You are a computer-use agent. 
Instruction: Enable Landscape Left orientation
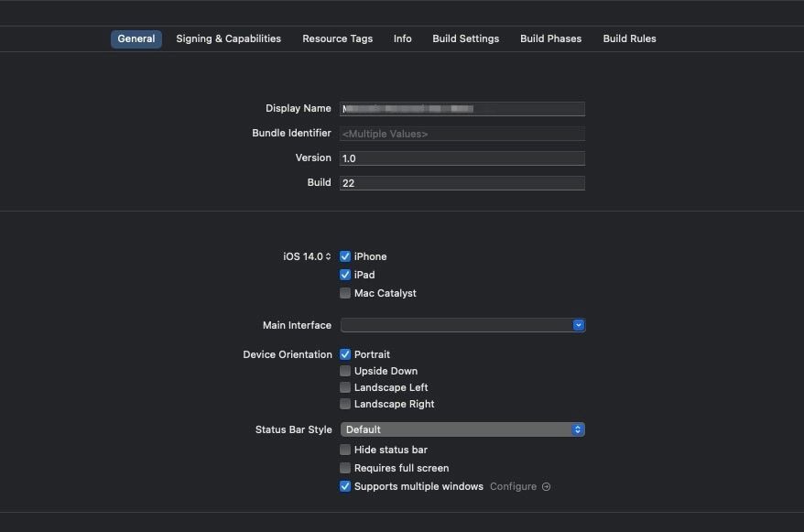345,387
